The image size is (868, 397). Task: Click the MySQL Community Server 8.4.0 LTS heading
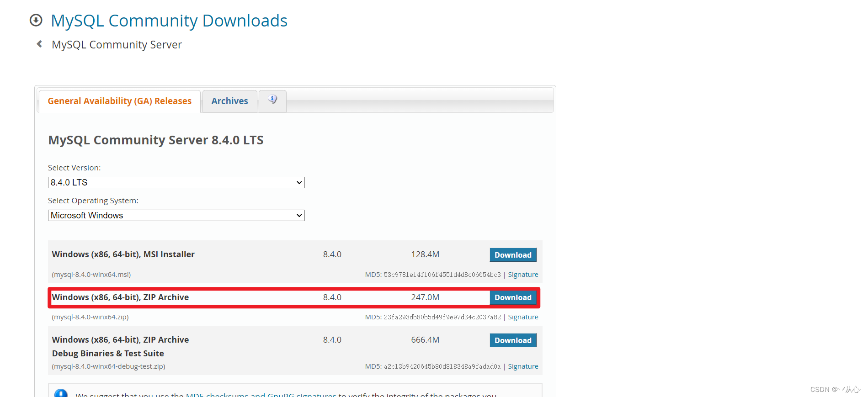(156, 140)
